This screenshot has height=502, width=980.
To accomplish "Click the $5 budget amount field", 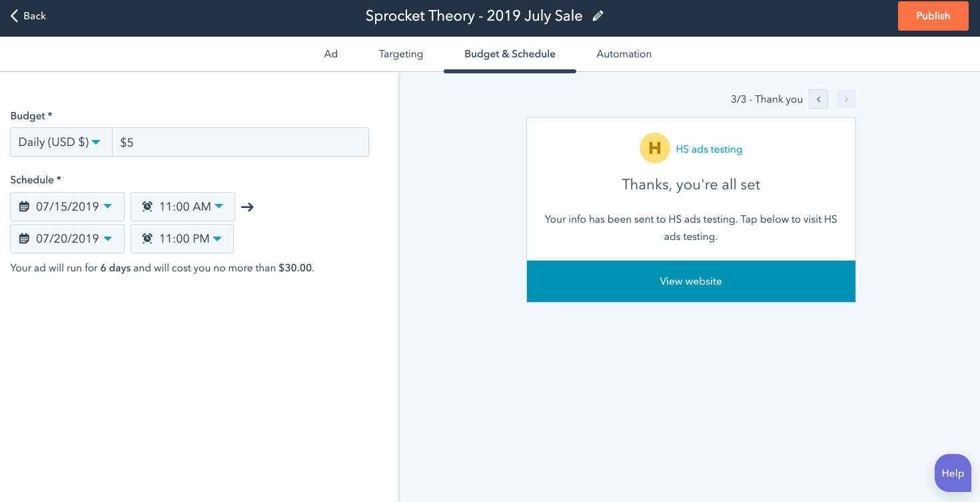I will [x=241, y=142].
